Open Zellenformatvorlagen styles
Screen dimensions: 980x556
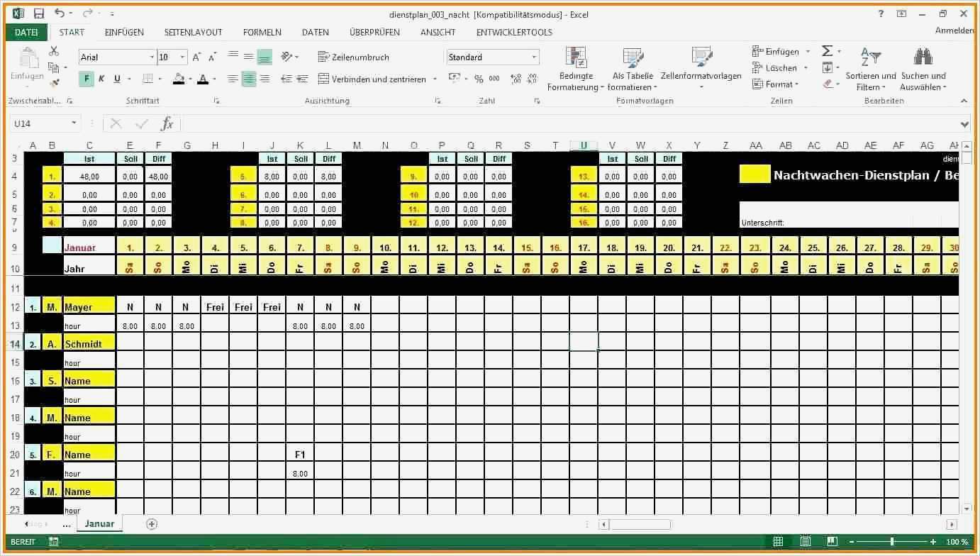point(701,69)
